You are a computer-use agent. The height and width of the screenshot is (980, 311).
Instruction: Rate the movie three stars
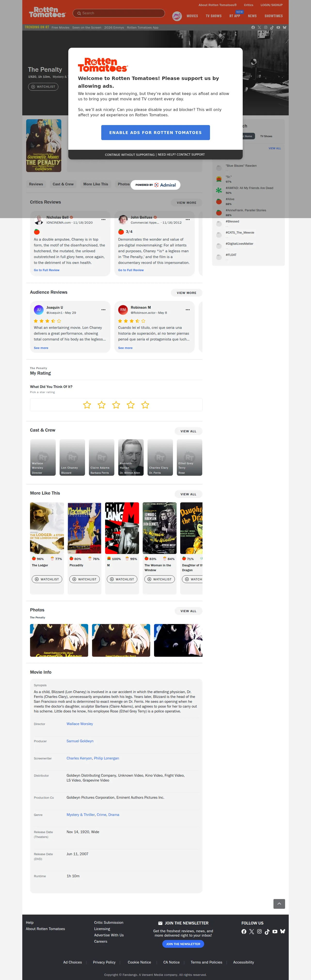(116, 405)
